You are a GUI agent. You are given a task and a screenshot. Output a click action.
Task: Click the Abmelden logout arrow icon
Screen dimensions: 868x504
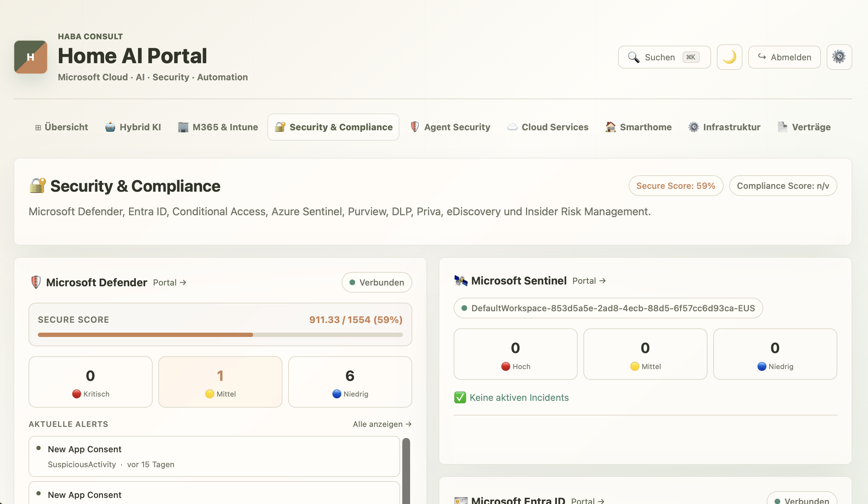pyautogui.click(x=762, y=57)
